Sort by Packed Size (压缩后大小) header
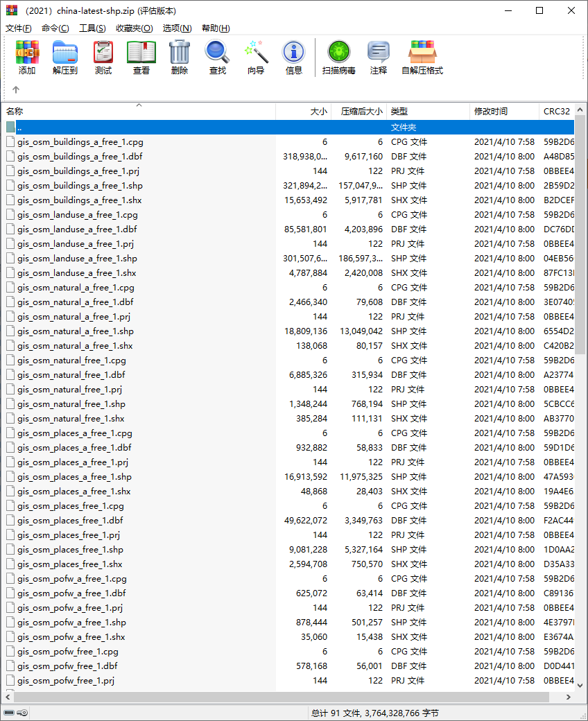The image size is (588, 721). 359,112
